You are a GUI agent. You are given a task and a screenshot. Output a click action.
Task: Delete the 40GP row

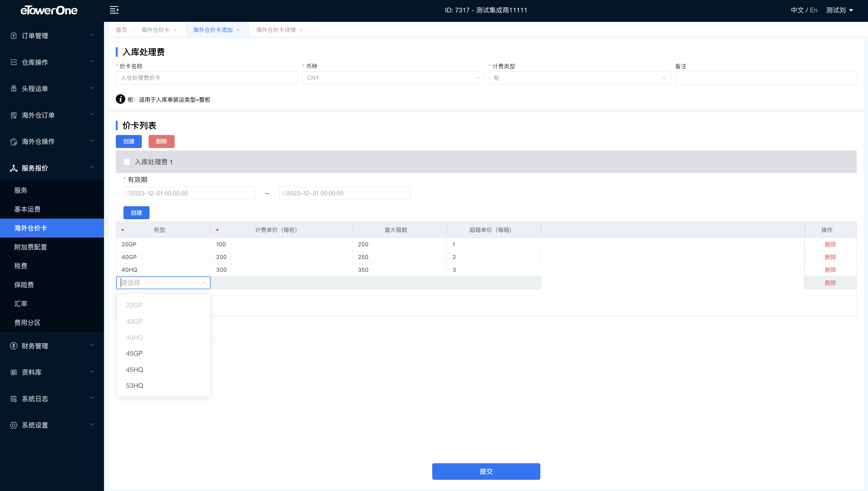click(x=830, y=257)
